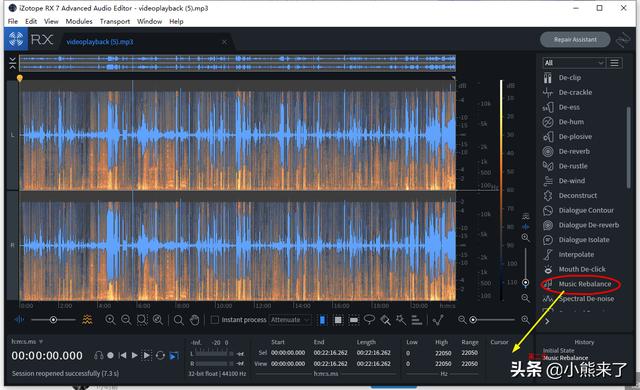The width and height of the screenshot is (640, 390).
Task: Toggle loop playback
Action: click(160, 355)
